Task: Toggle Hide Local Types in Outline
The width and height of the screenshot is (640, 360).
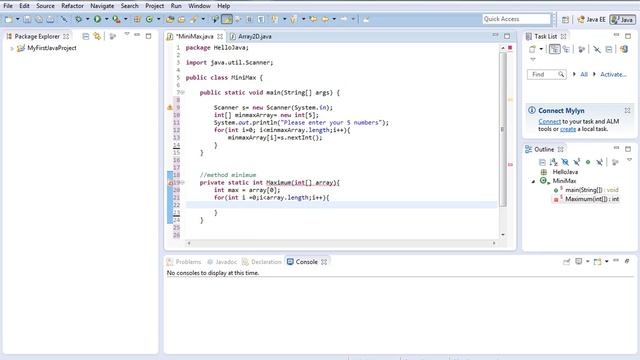Action: coord(599,162)
